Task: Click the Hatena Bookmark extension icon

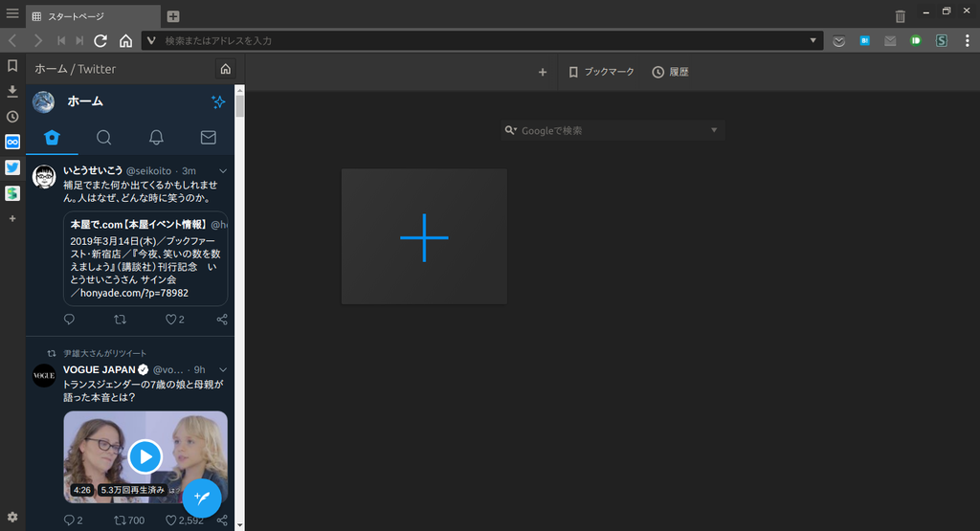Action: pos(864,40)
